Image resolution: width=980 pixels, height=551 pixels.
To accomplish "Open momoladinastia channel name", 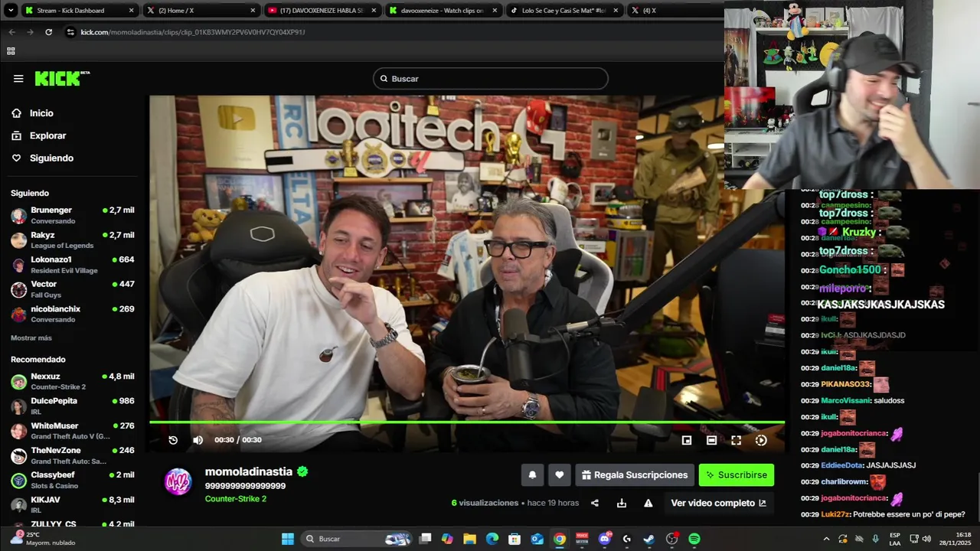I will click(x=249, y=471).
